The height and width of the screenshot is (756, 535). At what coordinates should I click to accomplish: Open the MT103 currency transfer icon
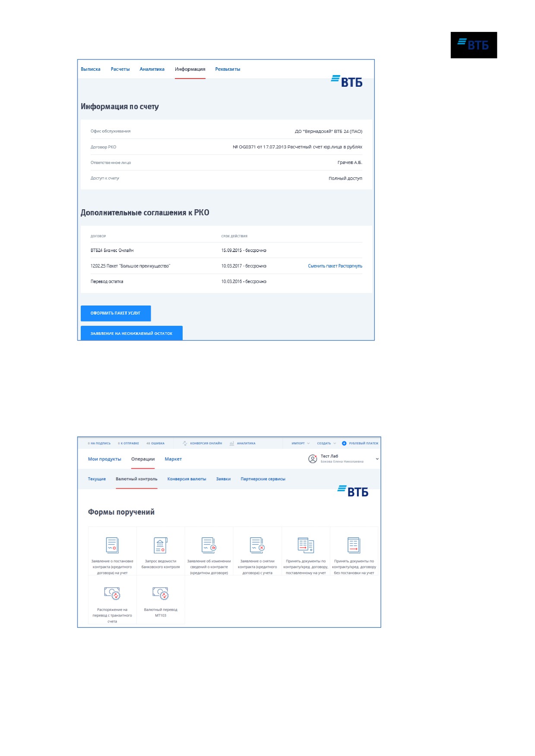pyautogui.click(x=161, y=593)
